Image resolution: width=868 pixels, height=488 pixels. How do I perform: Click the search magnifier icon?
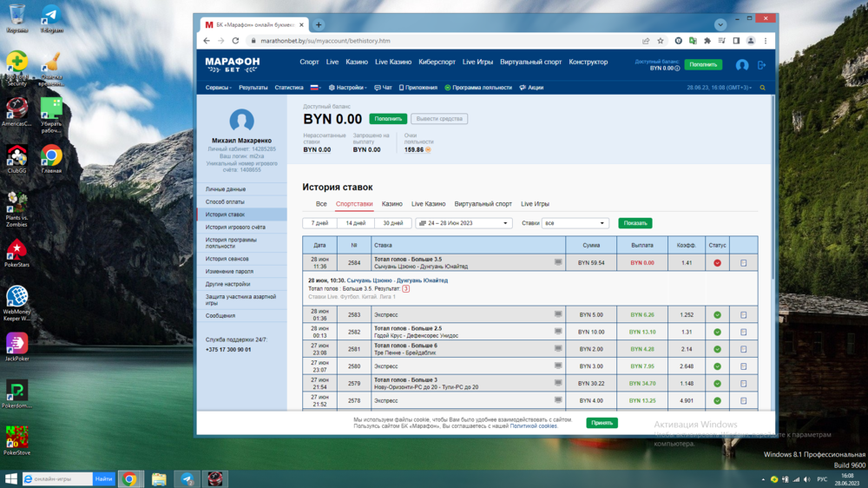click(762, 88)
